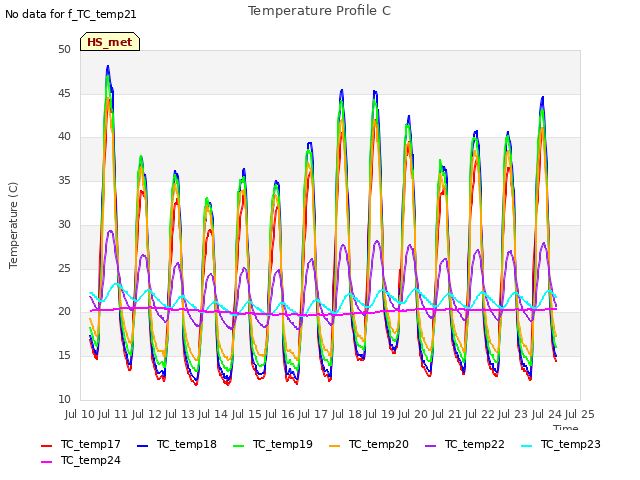Screen dimensions: 640x480
Task: Click the Jul 24 x-axis date label
Action: tap(547, 414)
